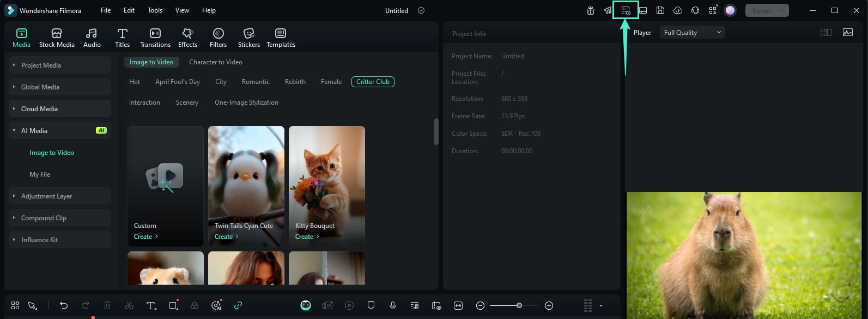Select the Crop tool in timeline toolbar
Image resolution: width=868 pixels, height=319 pixels.
point(174,305)
